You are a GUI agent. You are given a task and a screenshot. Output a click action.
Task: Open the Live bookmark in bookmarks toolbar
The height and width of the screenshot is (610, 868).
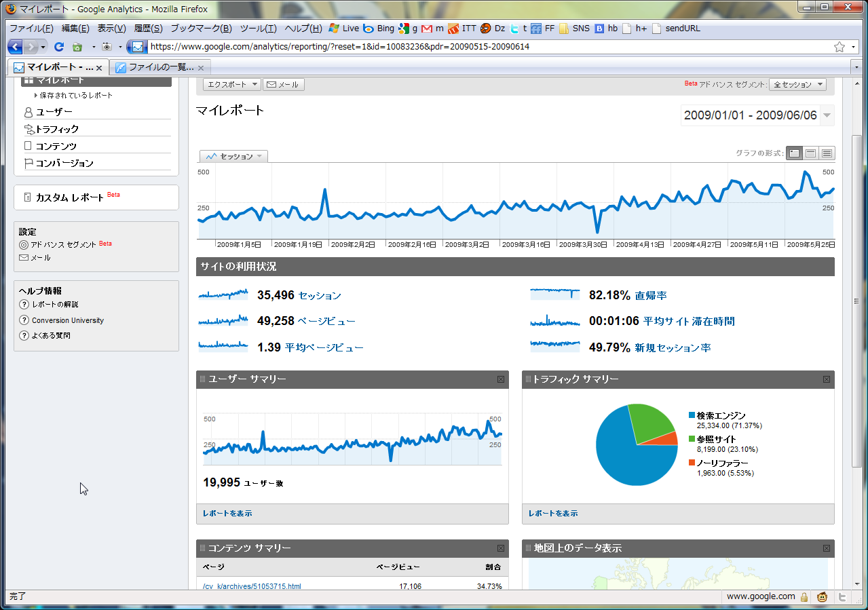344,28
